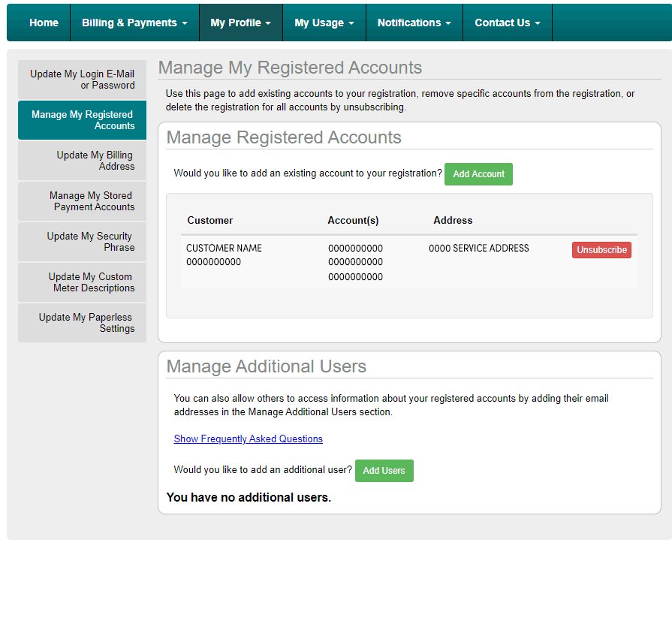This screenshot has height=642, width=672.
Task: Open Update My Custom Meter Descriptions
Action: (x=82, y=282)
